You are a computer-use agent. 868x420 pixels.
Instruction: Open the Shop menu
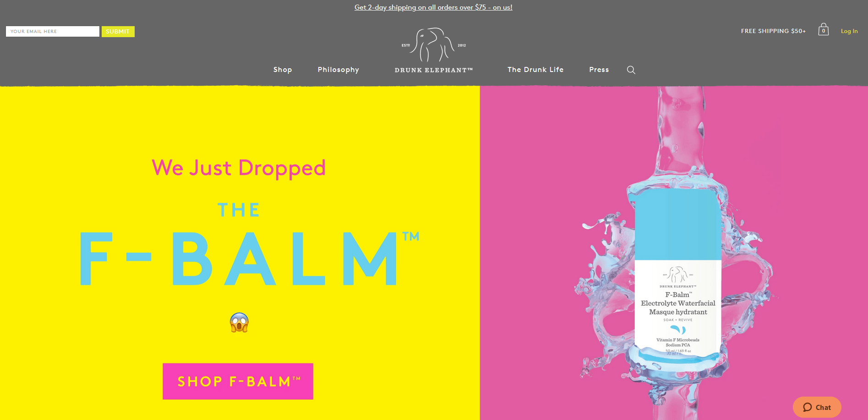pyautogui.click(x=283, y=70)
